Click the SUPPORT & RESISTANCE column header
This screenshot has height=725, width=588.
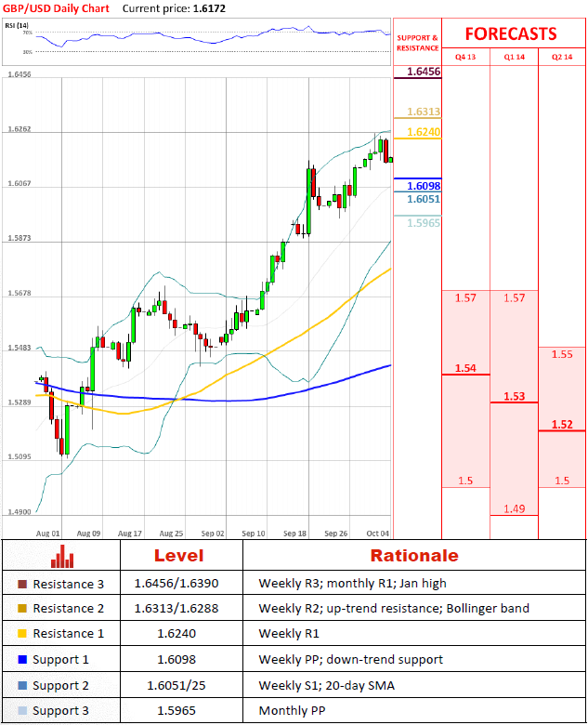[x=417, y=43]
